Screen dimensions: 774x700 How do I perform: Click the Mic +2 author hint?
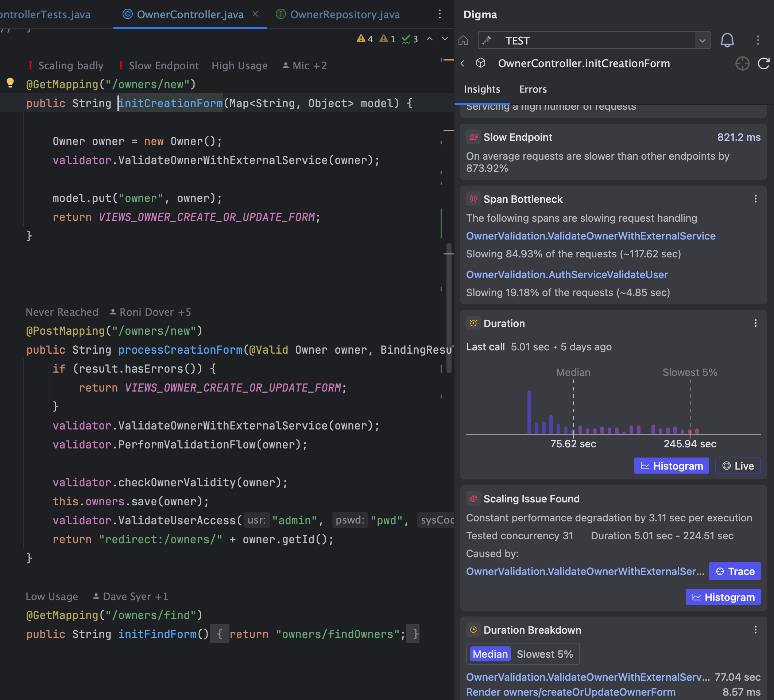[305, 66]
